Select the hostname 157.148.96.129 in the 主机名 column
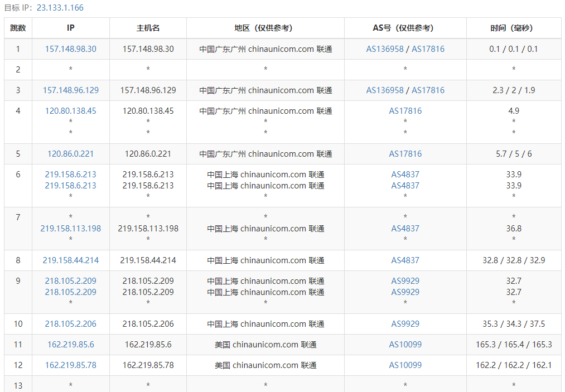The image size is (565, 392). 148,90
